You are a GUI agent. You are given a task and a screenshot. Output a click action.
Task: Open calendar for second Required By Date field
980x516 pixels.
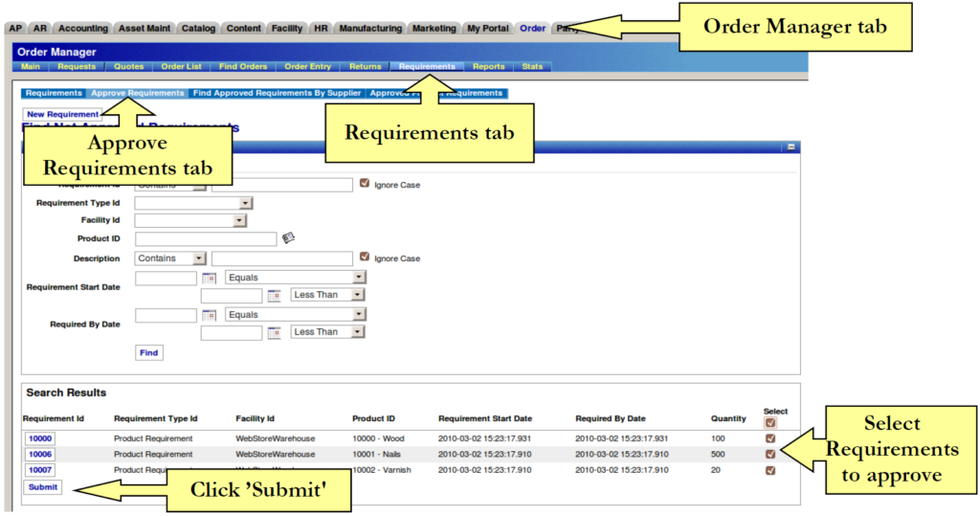pos(275,332)
